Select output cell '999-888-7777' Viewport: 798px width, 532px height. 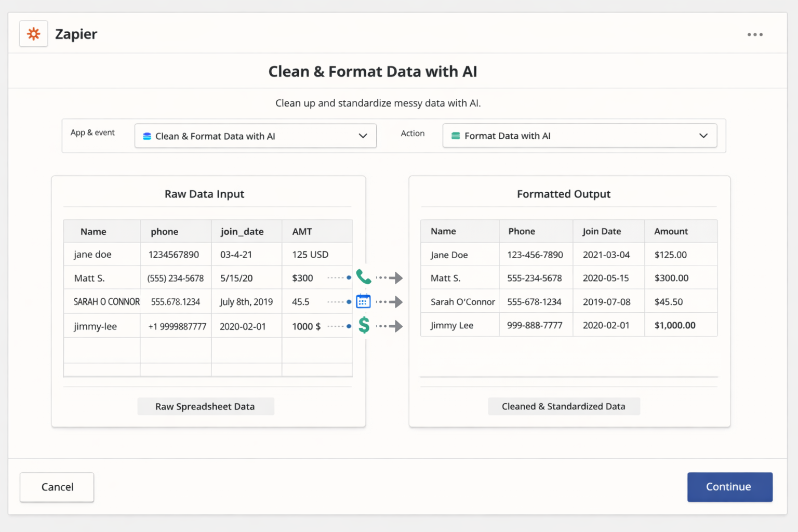coord(536,325)
